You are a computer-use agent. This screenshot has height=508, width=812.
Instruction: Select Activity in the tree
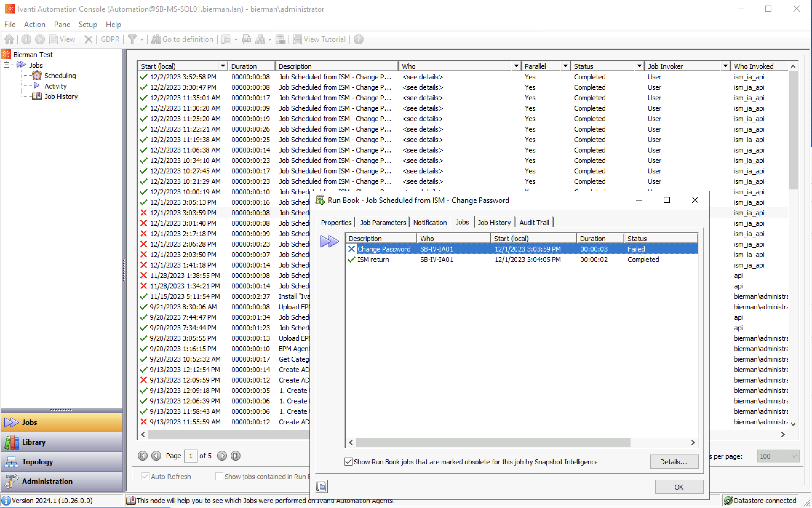(55, 86)
